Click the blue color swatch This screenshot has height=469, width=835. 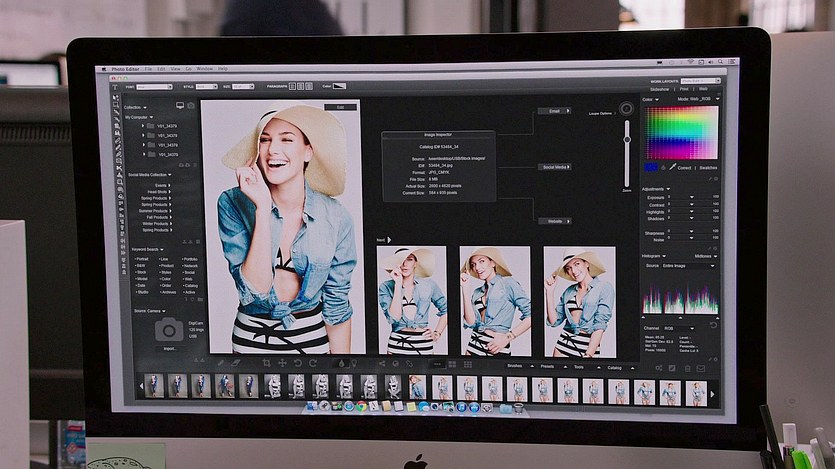click(651, 167)
